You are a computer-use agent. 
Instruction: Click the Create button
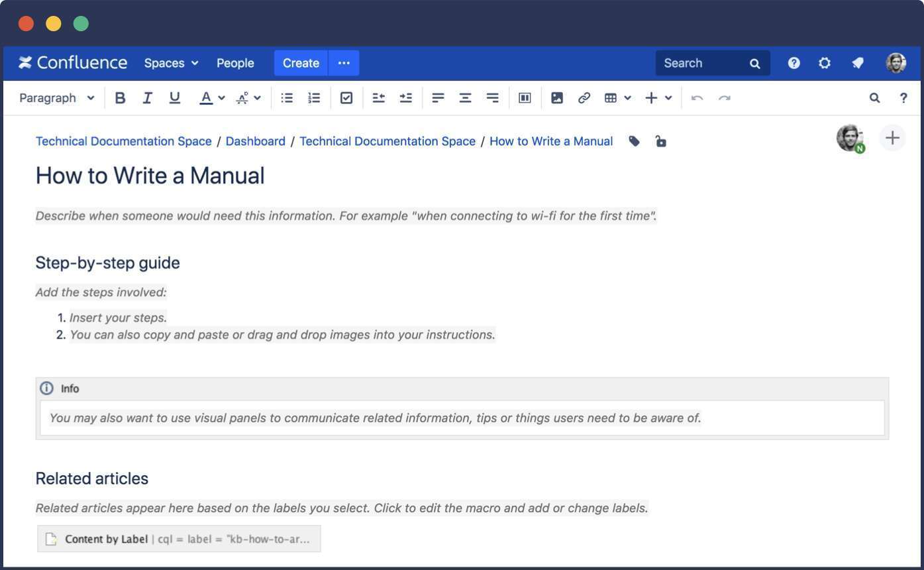coord(301,62)
